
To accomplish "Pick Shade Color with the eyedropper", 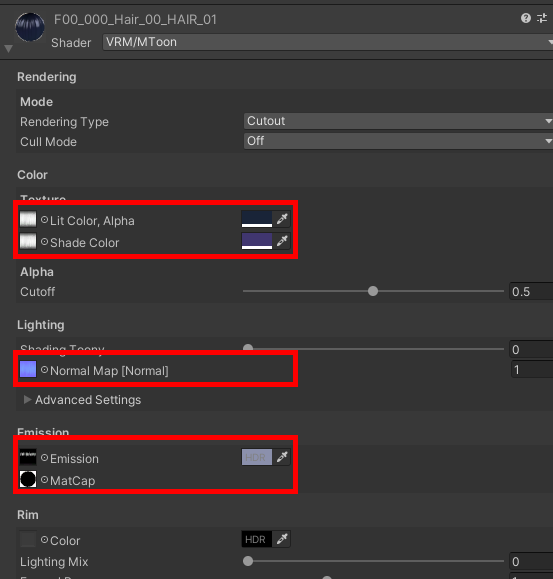I will 282,241.
